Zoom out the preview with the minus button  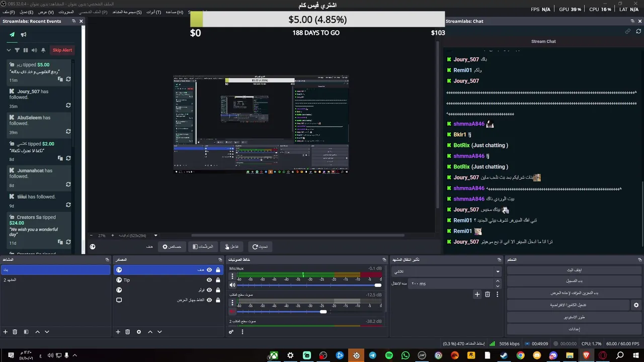pyautogui.click(x=91, y=235)
